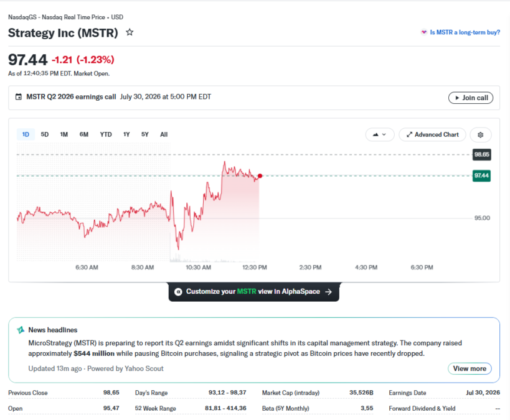Screen dimensions: 510x420
Task: Switch chart range to 5D
Action: point(45,134)
